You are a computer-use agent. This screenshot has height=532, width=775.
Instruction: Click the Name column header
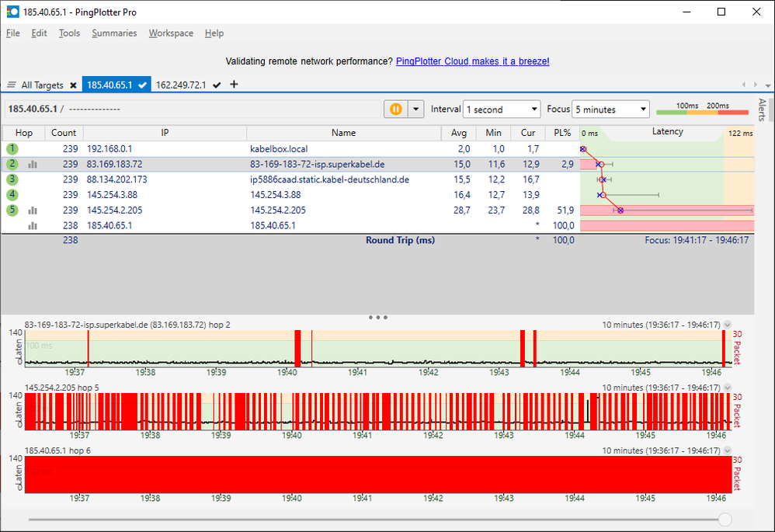[343, 133]
